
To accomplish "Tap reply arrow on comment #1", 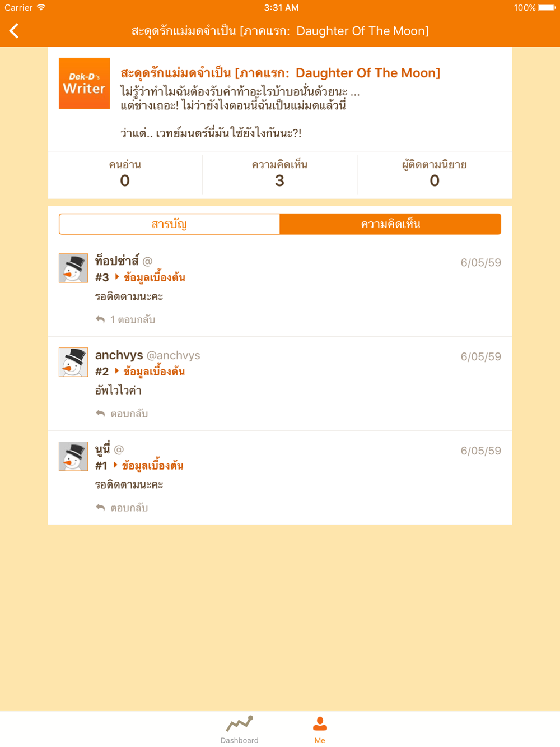I will coord(100,508).
